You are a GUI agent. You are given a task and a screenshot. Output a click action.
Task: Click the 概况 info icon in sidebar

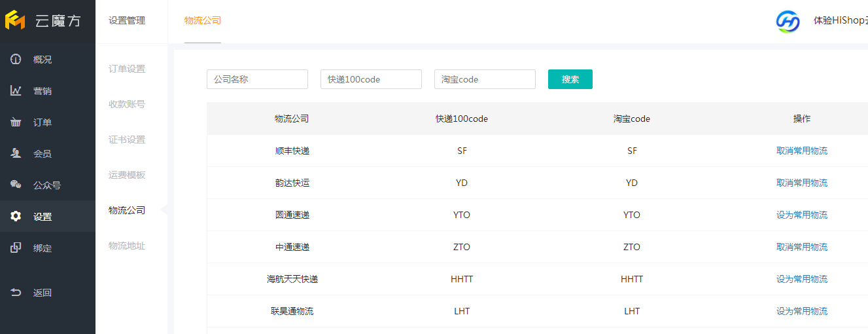[16, 60]
